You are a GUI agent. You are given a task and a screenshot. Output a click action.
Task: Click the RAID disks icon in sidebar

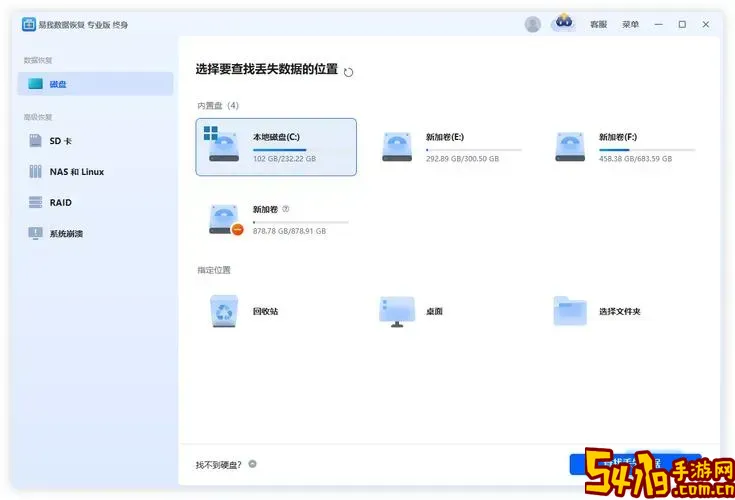point(35,202)
